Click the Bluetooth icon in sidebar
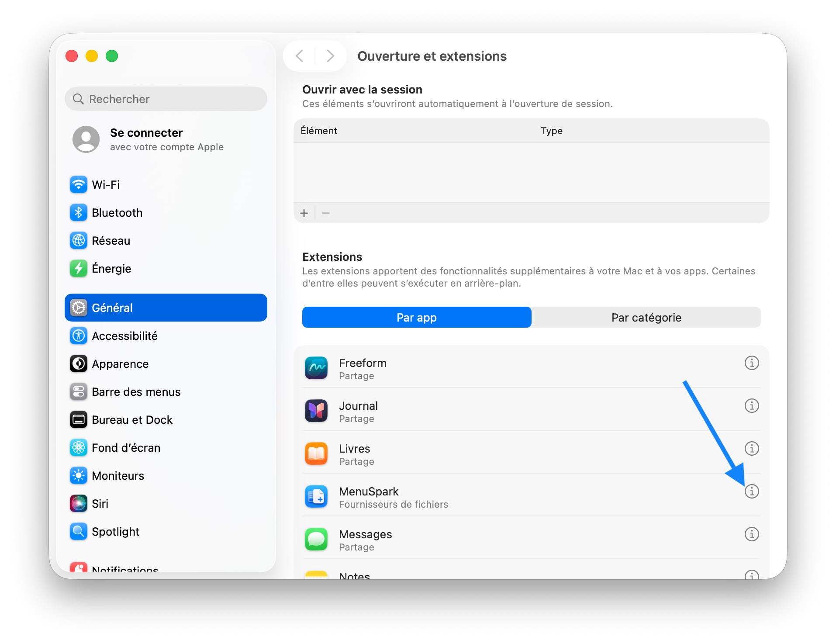The width and height of the screenshot is (836, 644). coord(79,213)
